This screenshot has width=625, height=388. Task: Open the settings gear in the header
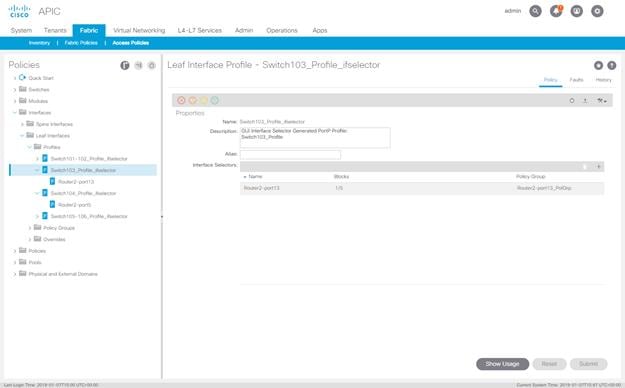pos(597,11)
